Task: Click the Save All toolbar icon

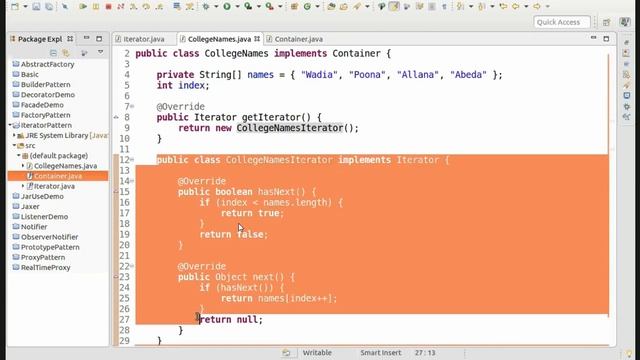Action: click(x=49, y=6)
